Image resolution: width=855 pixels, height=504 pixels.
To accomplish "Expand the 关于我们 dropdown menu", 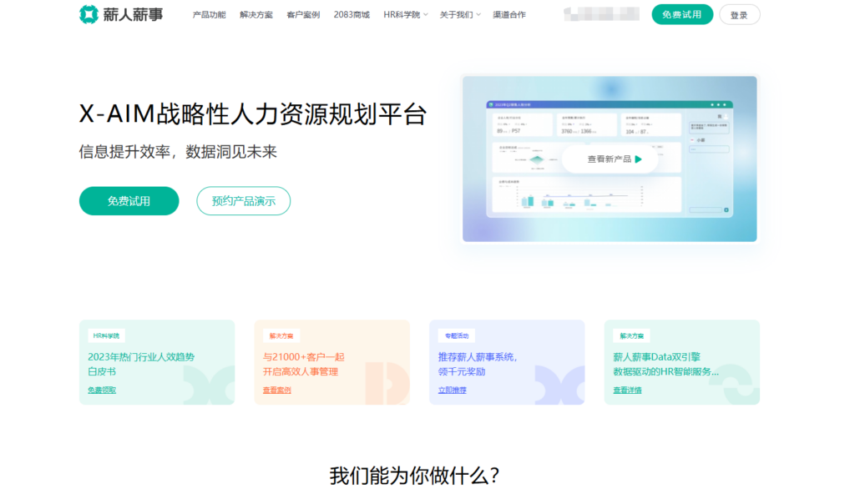I will 458,14.
